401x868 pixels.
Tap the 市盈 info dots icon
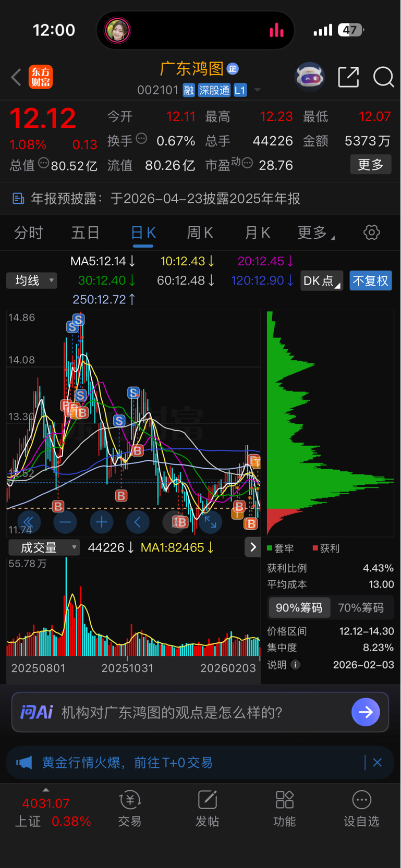click(x=247, y=163)
